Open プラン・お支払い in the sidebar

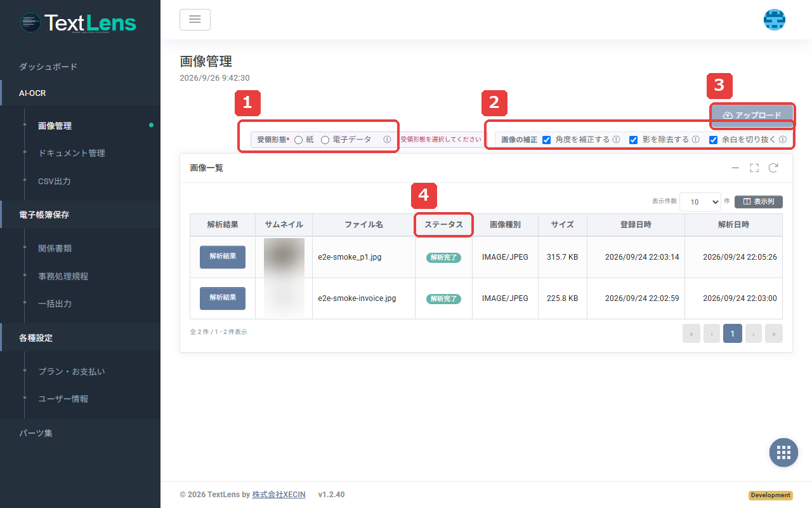[72, 371]
